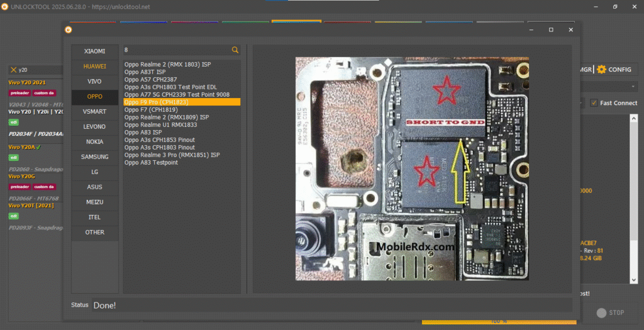Select Oppo Realme U1 RMX1833 entry
This screenshot has width=644, height=330.
point(182,125)
